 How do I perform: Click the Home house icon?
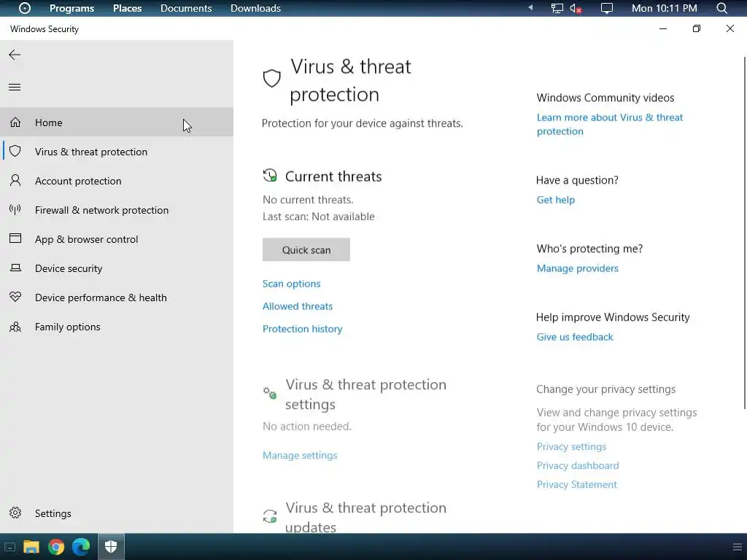(x=15, y=122)
